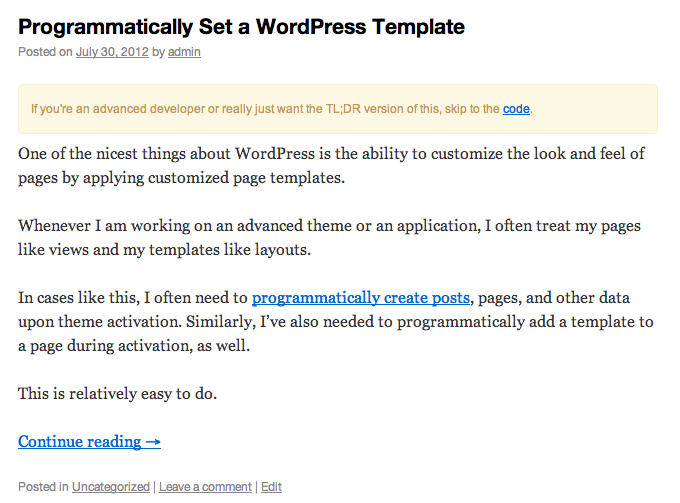Click the line starting One of the nicest things
The image size is (680, 503).
click(331, 154)
